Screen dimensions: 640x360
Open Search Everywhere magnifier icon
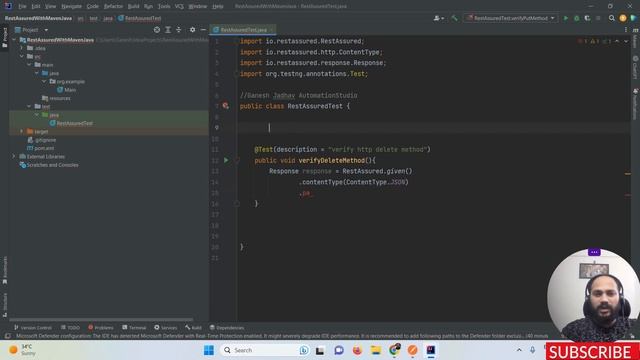pyautogui.click(x=611, y=18)
